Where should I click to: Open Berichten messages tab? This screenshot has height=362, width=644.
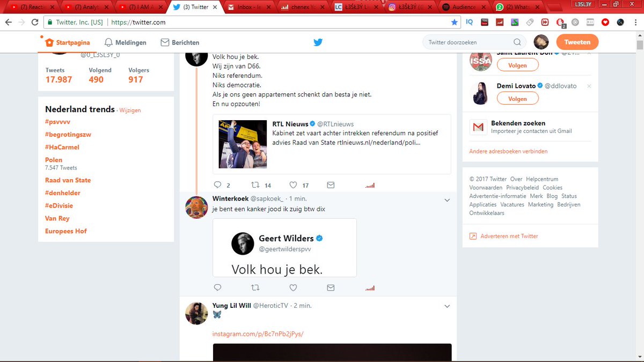180,42
